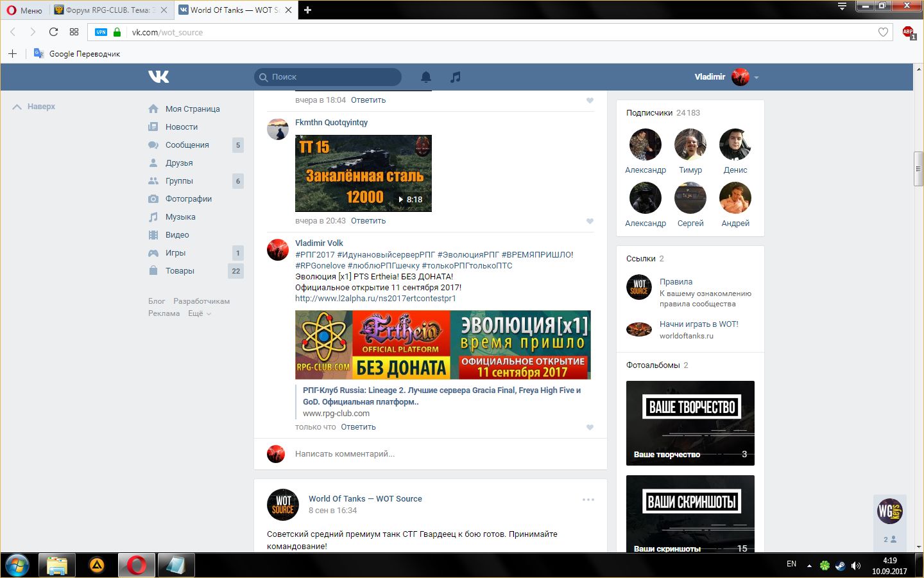The height and width of the screenshot is (578, 924).
Task: Open subscriber Тимур's avatar
Action: (690, 144)
